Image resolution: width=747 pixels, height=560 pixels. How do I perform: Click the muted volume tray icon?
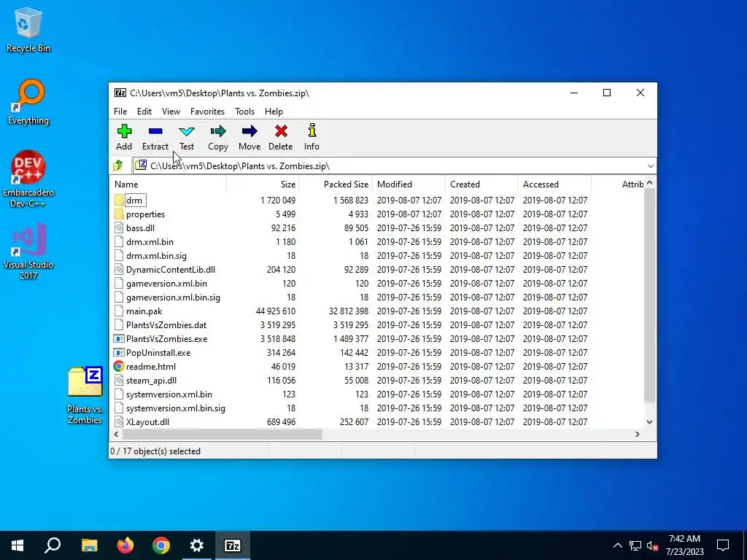[652, 545]
